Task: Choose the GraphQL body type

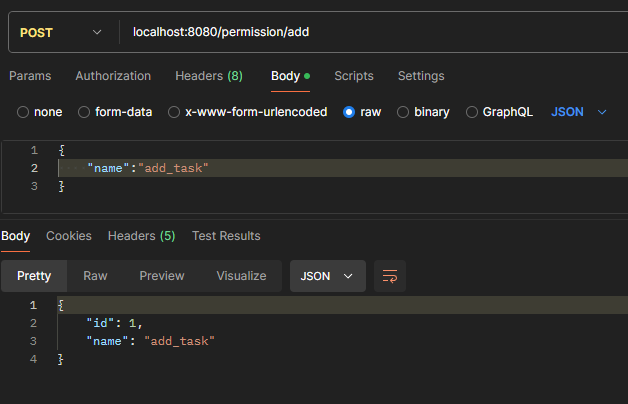Action: (473, 112)
